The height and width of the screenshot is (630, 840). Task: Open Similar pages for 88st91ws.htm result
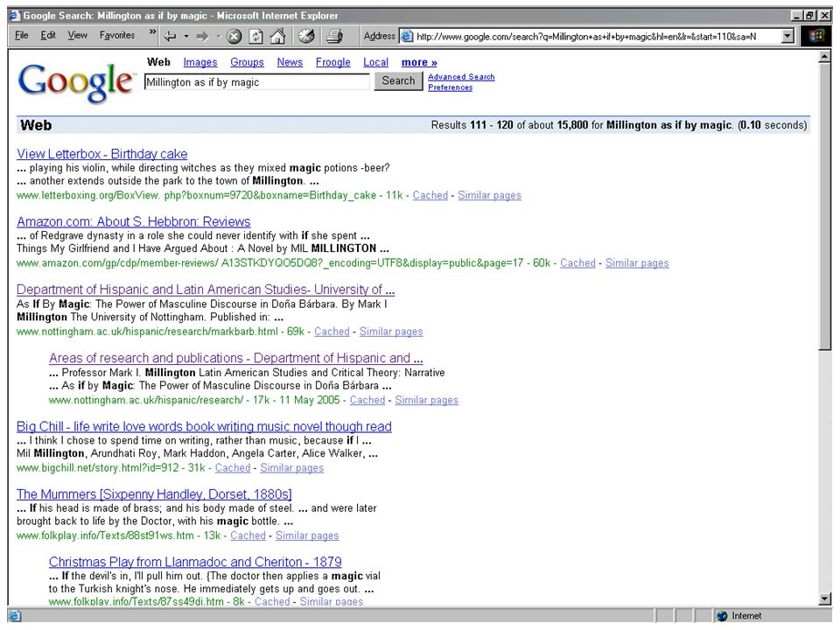(307, 535)
